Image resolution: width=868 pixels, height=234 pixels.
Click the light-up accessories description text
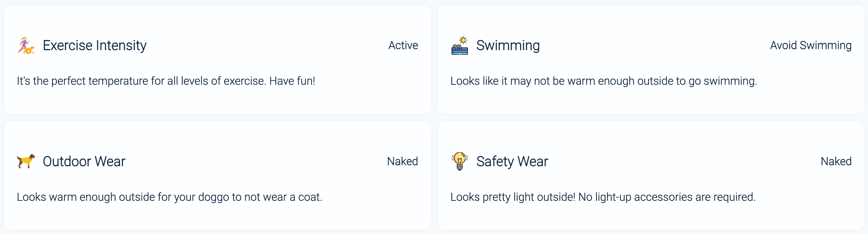click(x=603, y=197)
